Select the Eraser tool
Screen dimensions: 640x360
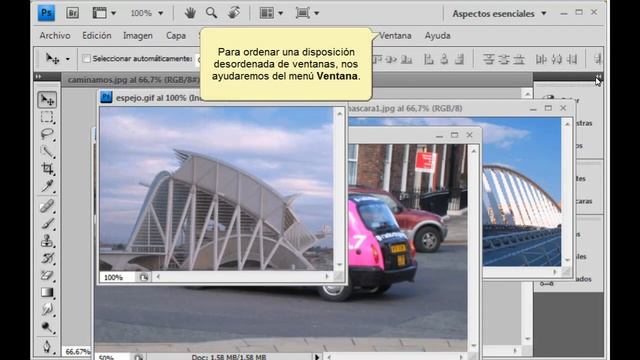[47, 276]
